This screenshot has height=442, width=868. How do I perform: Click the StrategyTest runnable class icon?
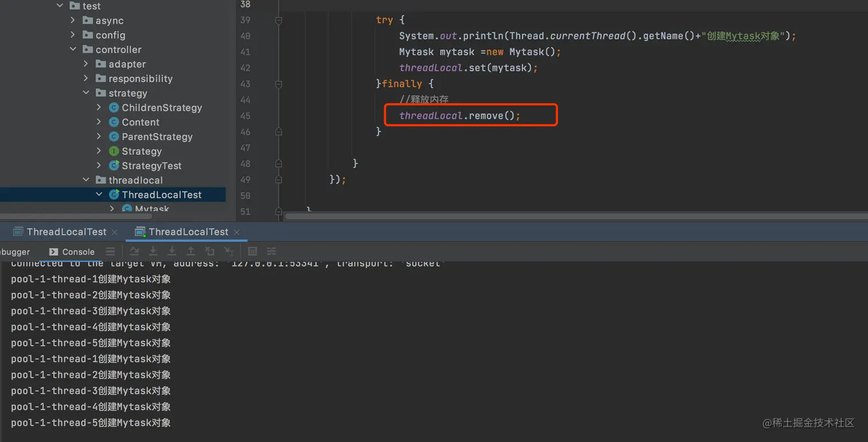click(114, 165)
